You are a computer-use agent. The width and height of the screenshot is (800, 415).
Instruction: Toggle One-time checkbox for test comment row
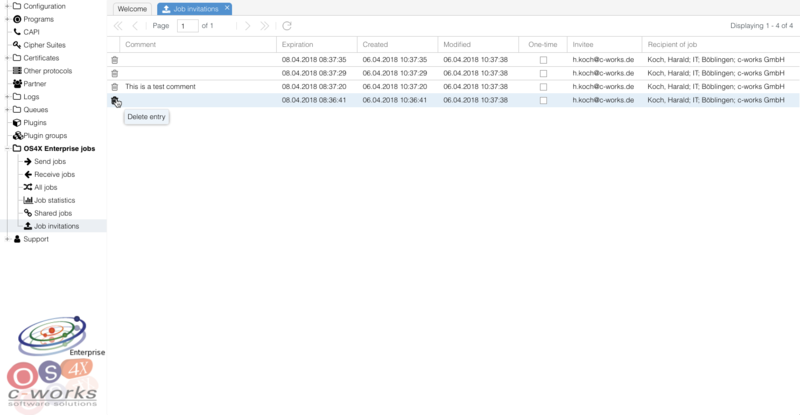click(x=543, y=87)
